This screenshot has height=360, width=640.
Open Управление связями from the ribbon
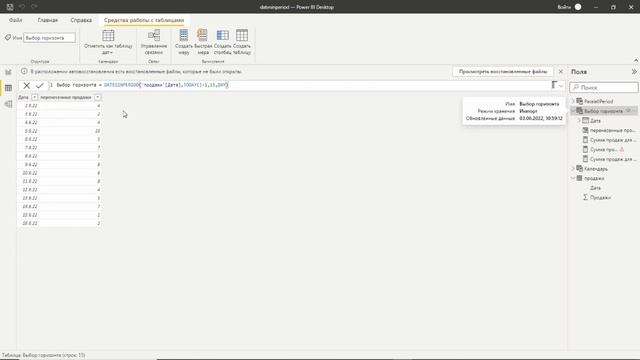tap(154, 42)
